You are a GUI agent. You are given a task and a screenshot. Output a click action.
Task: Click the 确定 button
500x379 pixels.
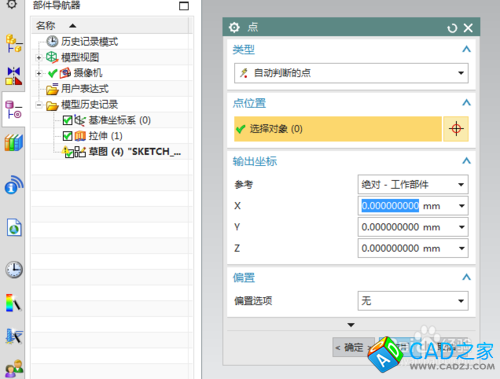tap(353, 347)
